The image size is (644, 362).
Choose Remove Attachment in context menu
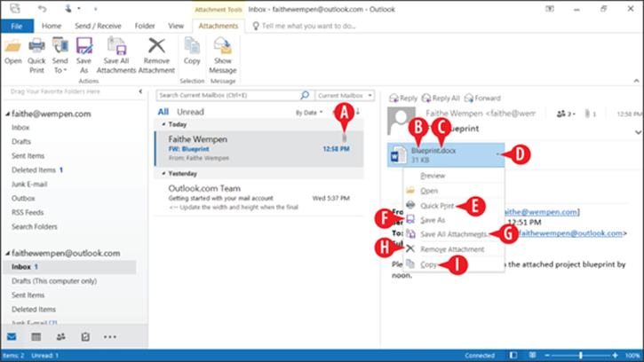(454, 249)
